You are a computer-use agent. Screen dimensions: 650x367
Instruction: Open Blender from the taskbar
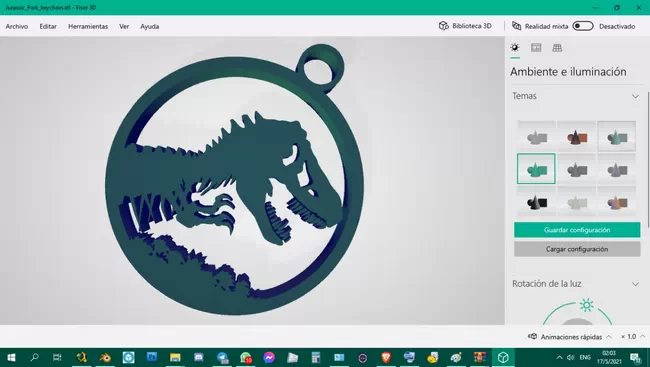coord(105,357)
